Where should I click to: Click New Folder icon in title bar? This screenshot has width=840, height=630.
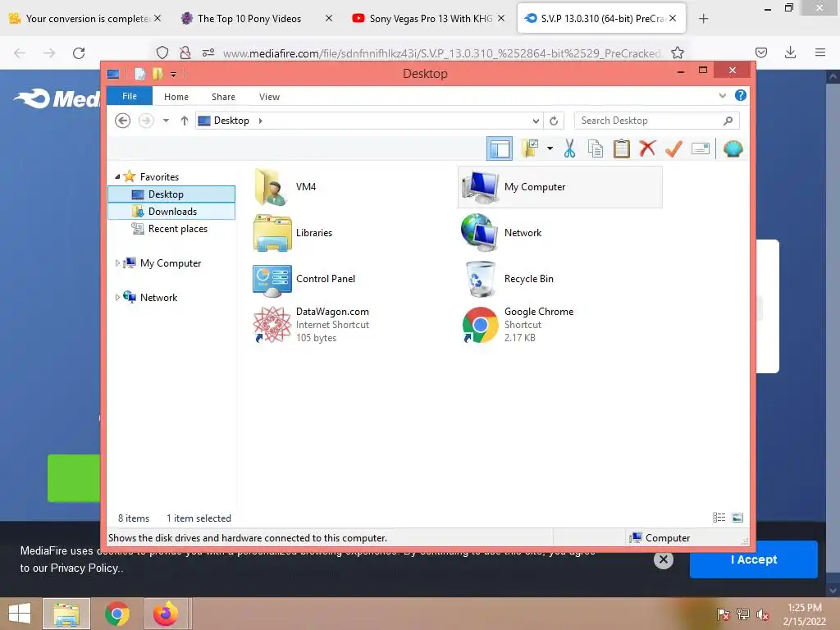click(x=157, y=74)
